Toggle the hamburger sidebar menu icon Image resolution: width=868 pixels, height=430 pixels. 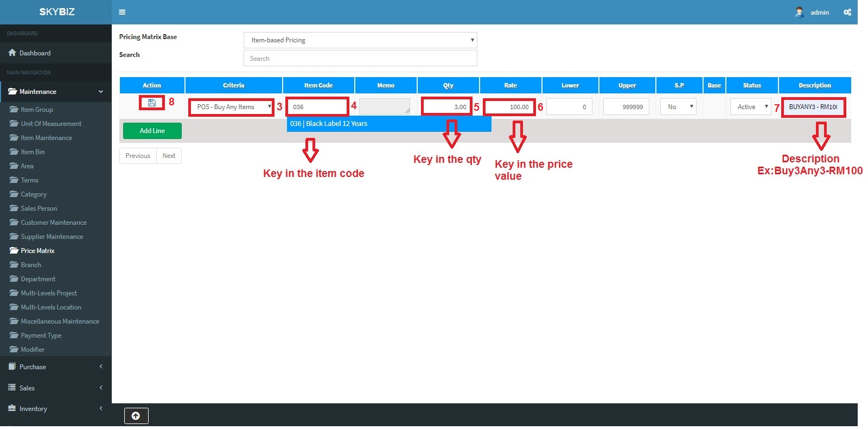(x=122, y=12)
